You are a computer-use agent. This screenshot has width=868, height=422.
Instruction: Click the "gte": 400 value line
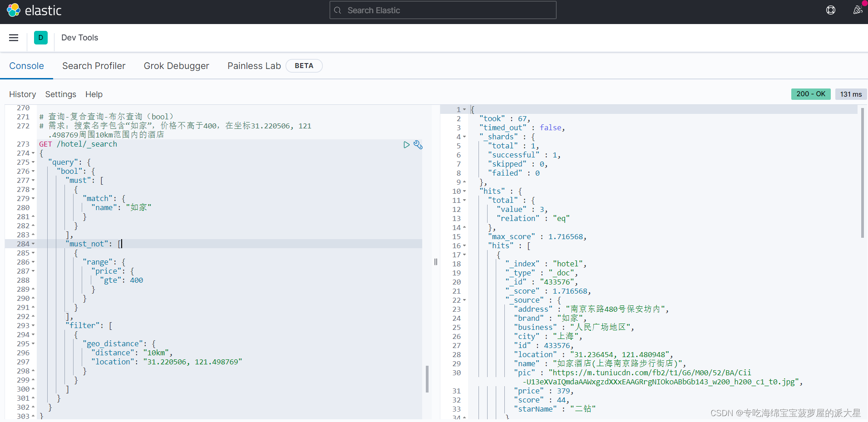point(122,280)
